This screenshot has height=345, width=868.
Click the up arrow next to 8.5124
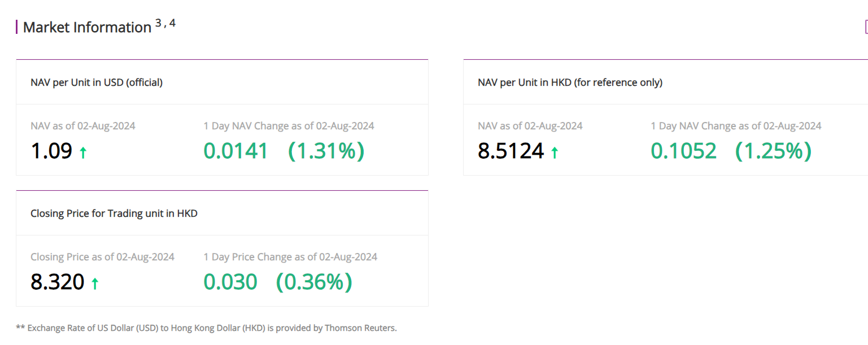pyautogui.click(x=555, y=152)
